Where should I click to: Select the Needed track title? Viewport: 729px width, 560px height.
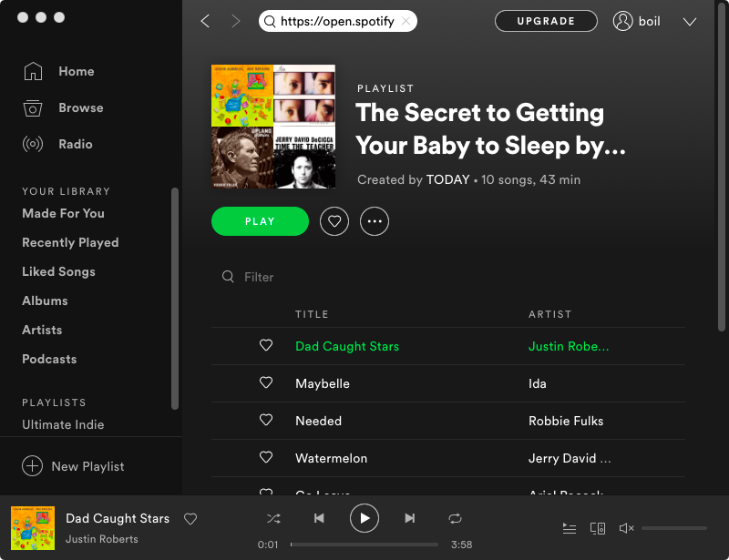[318, 421]
